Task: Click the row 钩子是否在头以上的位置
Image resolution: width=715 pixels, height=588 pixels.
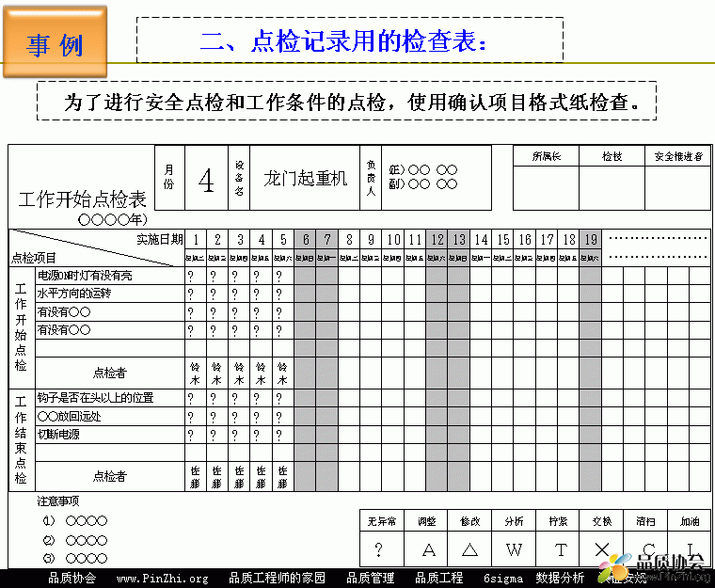Action: point(110,398)
